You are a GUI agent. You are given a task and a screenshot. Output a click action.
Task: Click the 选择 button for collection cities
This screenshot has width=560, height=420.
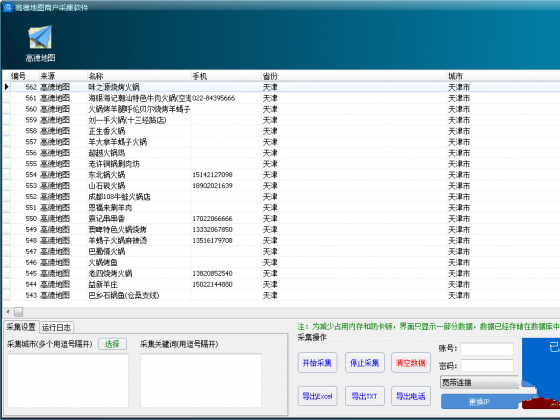point(112,344)
